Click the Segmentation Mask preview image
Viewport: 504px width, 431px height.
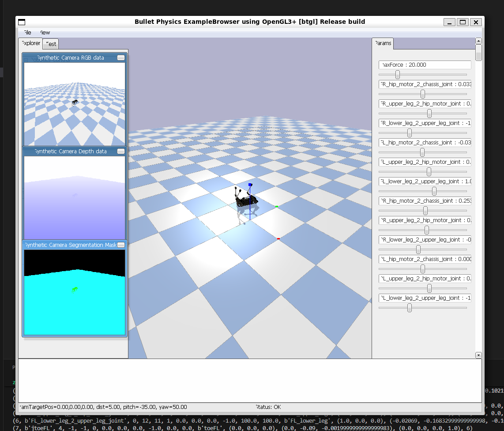[75, 292]
